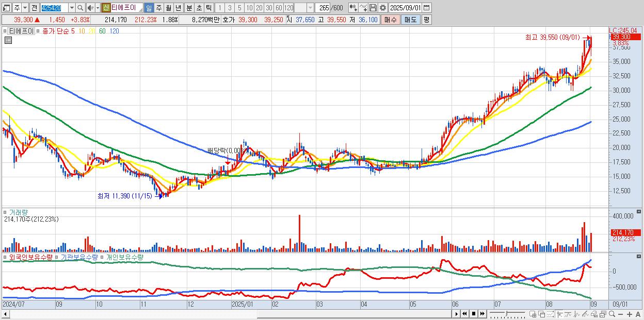
Task: Click the 평 button
Action: (x=426, y=20)
